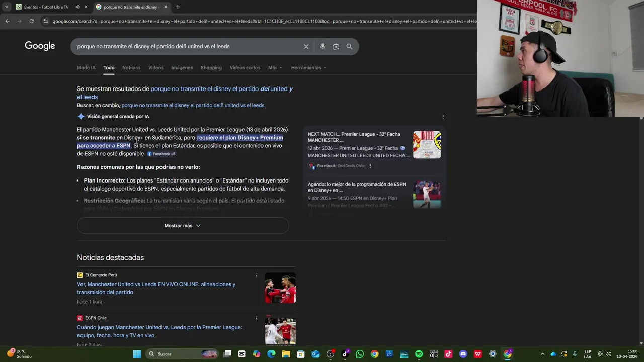Screen dimensions: 644x362
Task: Open Microsoft Edge from the taskbar
Action: (271, 354)
